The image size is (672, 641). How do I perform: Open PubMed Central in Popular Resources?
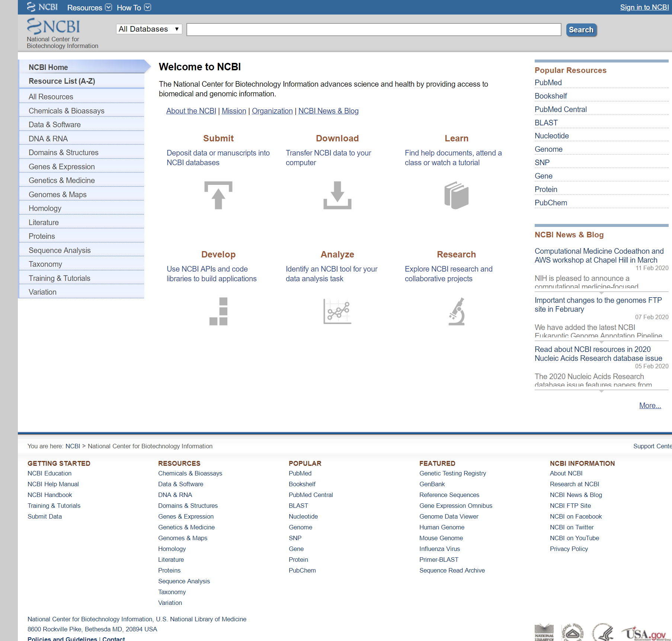(560, 109)
